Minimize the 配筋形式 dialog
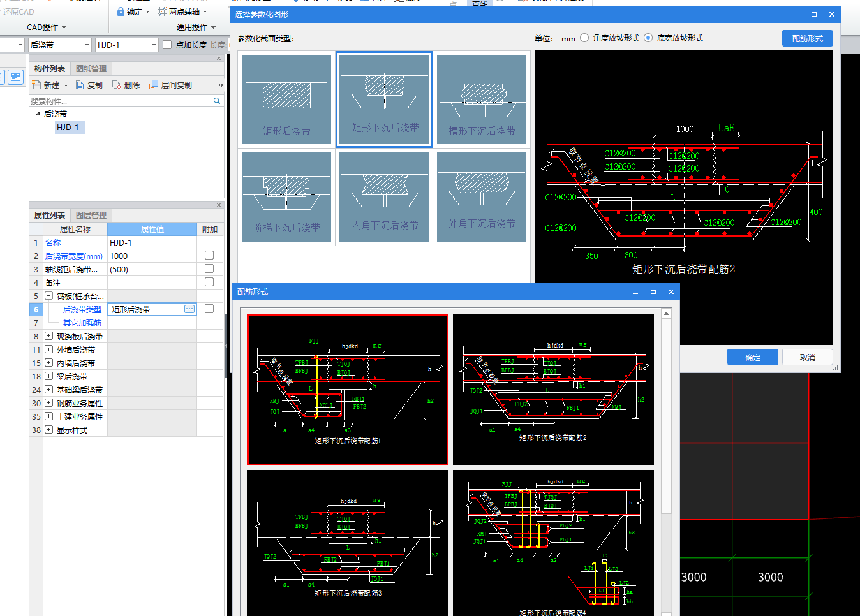This screenshot has width=860, height=616. click(x=635, y=291)
